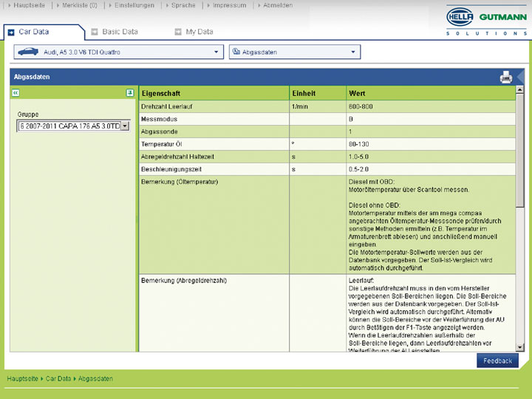Viewport: 532px width, 399px height.
Task: Click the My Data tab icon
Action: tap(178, 32)
